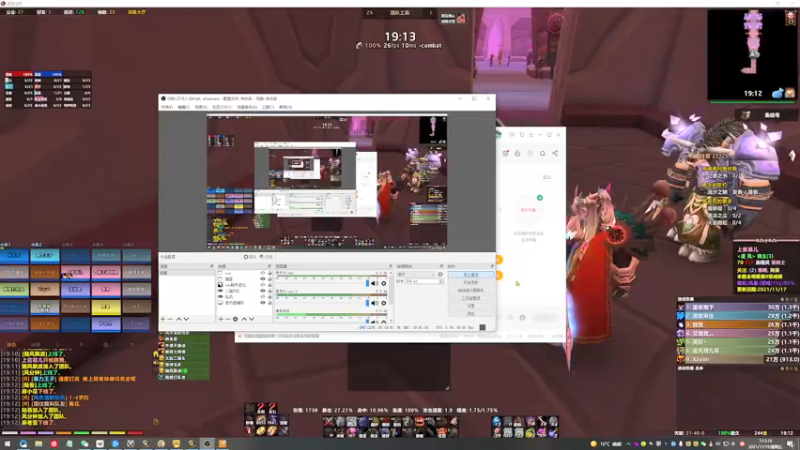Open Settings from the OBS Controls dock
The image size is (800, 450).
[x=470, y=306]
